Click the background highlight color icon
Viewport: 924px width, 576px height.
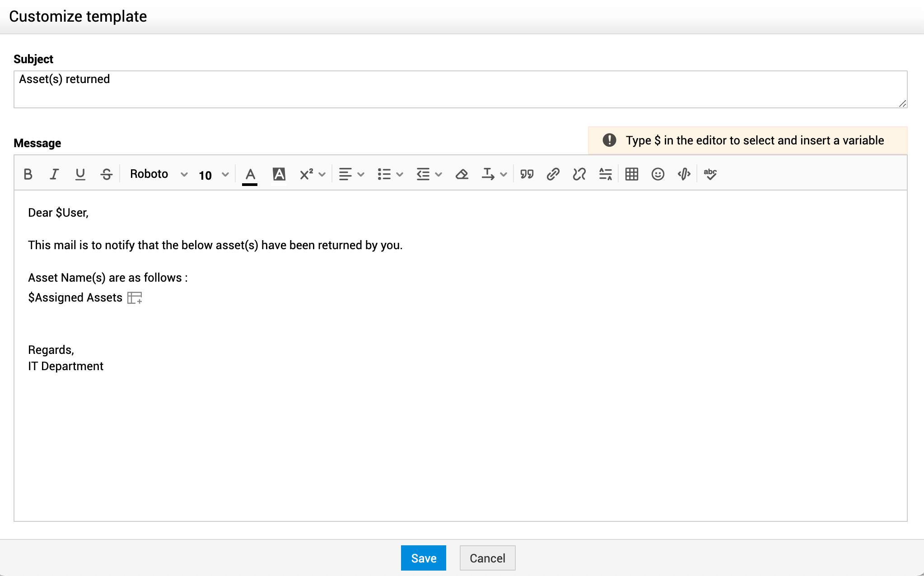(x=279, y=174)
